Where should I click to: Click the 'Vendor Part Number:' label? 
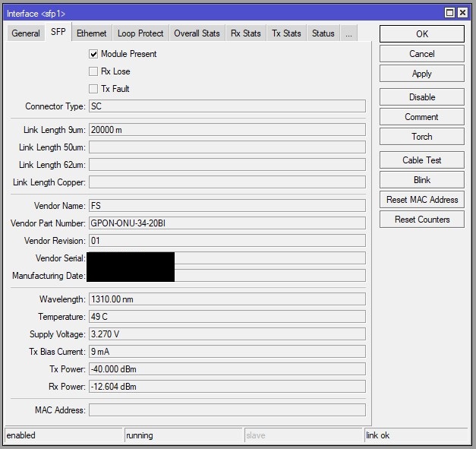tap(48, 223)
